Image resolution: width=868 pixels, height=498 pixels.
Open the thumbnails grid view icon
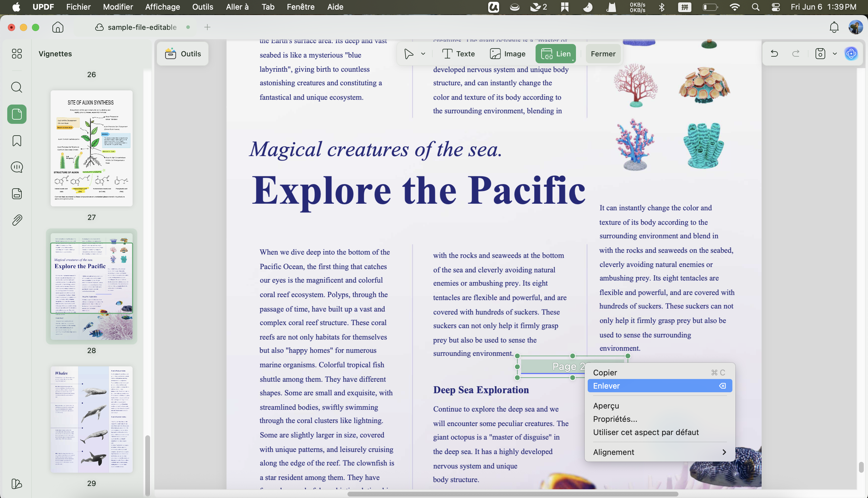(17, 54)
